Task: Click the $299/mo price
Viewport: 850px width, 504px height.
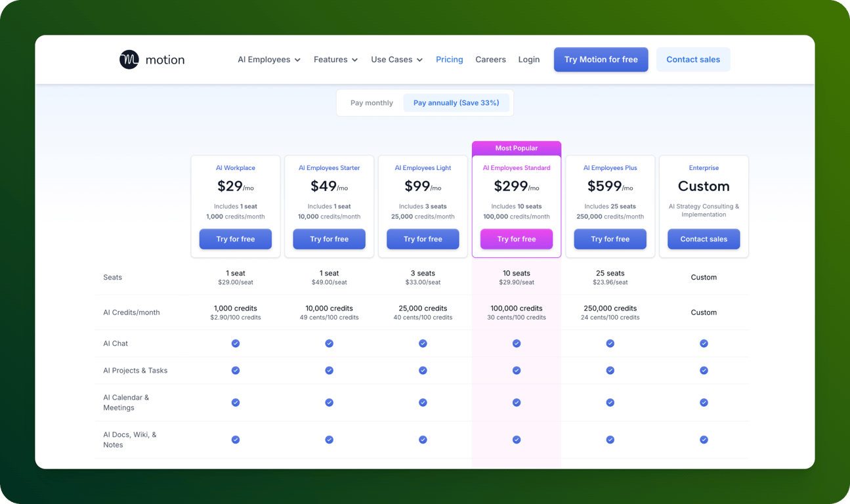Action: 517,186
